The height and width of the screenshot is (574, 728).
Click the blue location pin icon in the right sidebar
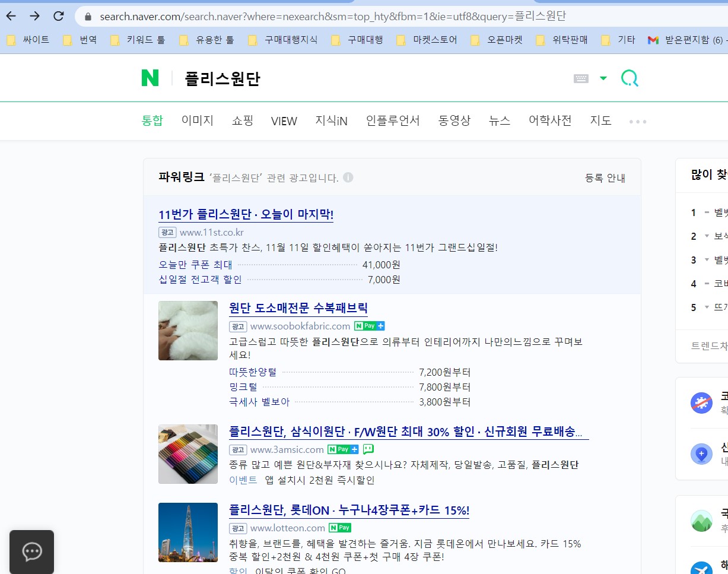701,454
